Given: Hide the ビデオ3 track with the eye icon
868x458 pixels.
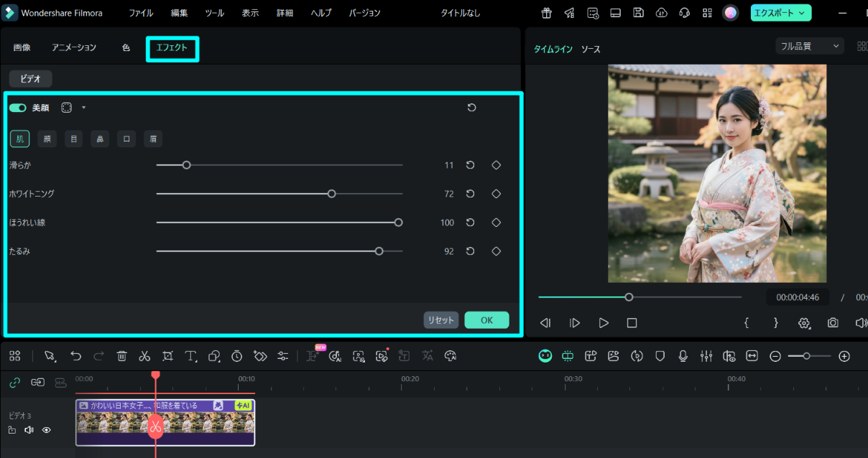Looking at the screenshot, I should point(47,429).
